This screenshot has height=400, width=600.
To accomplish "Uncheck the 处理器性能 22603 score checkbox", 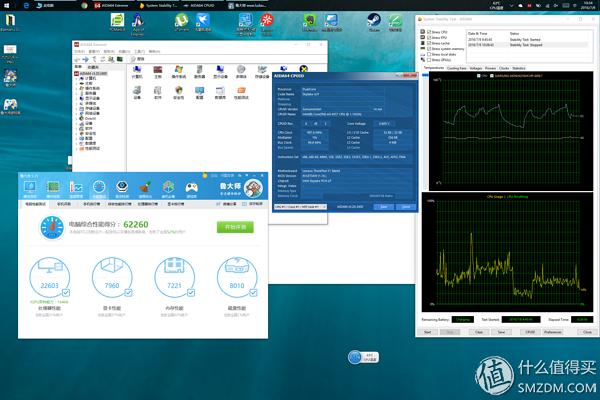I will click(x=66, y=293).
